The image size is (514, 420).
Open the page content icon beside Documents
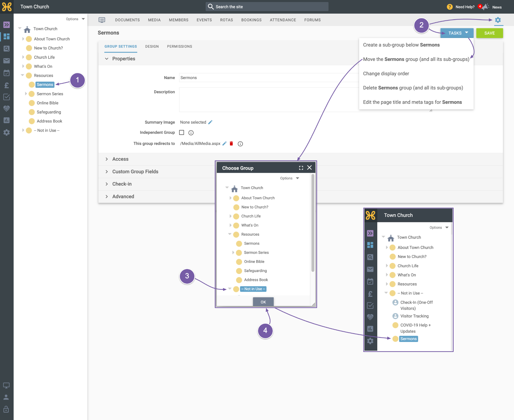(x=102, y=20)
